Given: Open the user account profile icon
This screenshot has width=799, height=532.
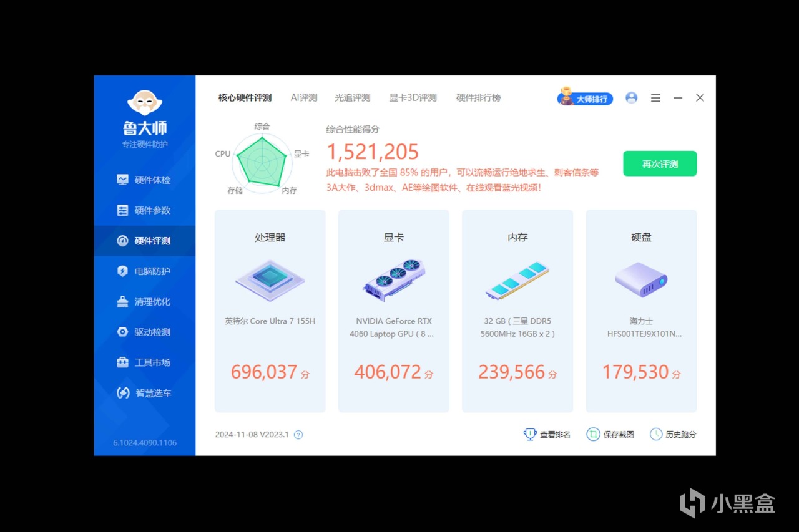Looking at the screenshot, I should (x=632, y=98).
